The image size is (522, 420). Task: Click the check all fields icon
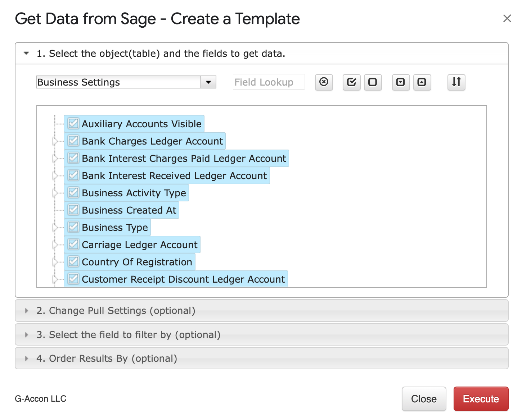point(351,82)
